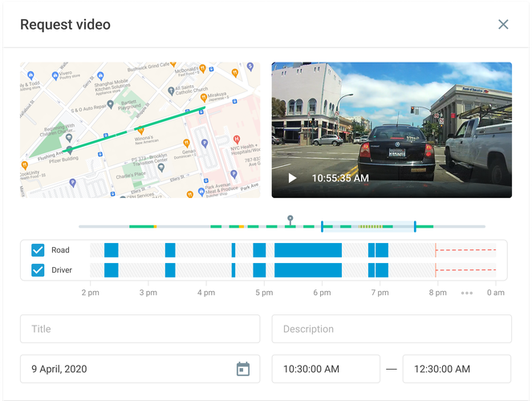The width and height of the screenshot is (532, 401).
Task: Click the PS 373 Brooklyn Transition Center pin
Action: pyautogui.click(x=161, y=167)
